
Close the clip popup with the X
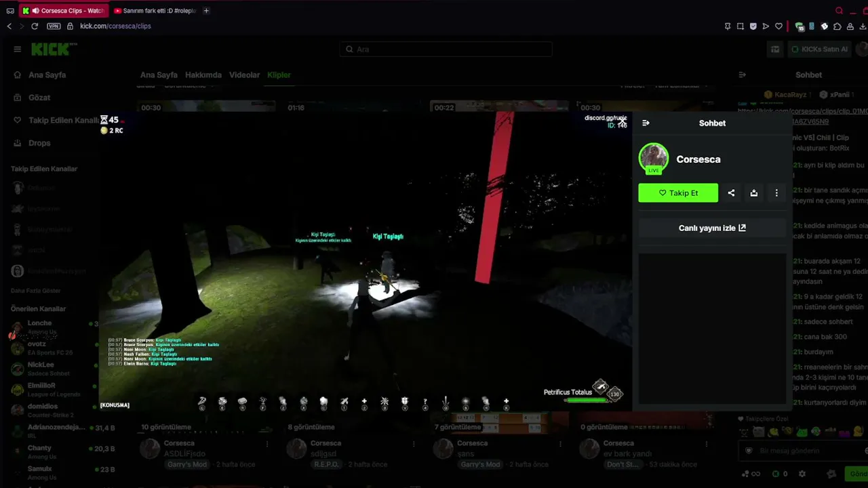622,121
